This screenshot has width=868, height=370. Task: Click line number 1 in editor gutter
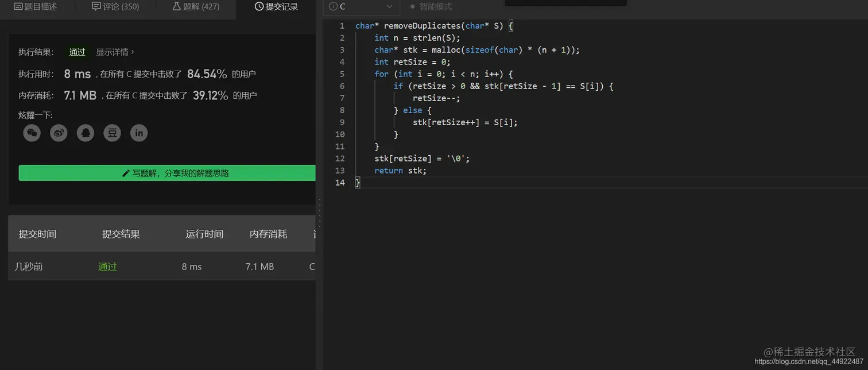point(342,26)
